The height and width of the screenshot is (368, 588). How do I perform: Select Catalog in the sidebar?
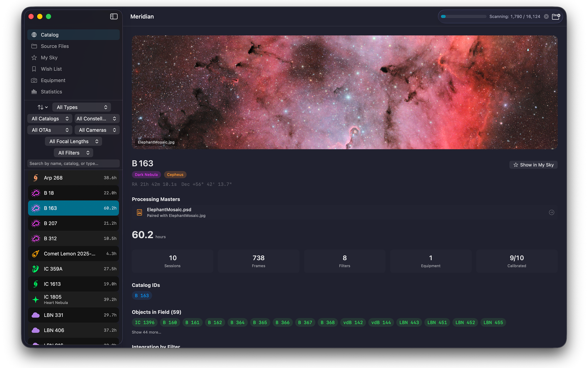pos(73,35)
